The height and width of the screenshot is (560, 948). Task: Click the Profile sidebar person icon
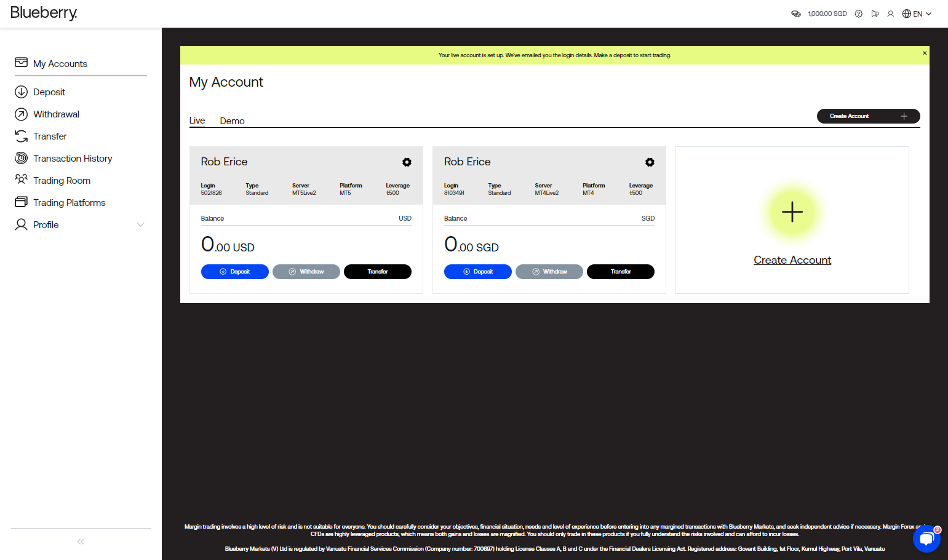click(21, 224)
